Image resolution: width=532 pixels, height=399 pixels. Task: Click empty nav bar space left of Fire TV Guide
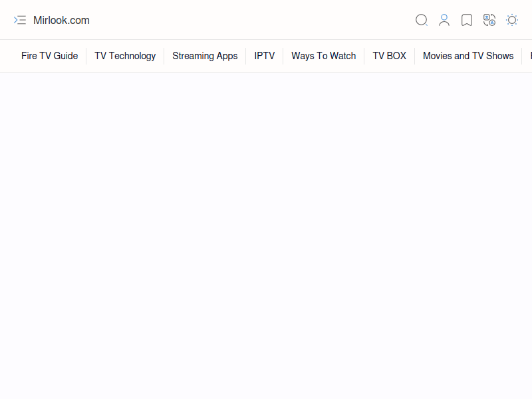(9, 56)
